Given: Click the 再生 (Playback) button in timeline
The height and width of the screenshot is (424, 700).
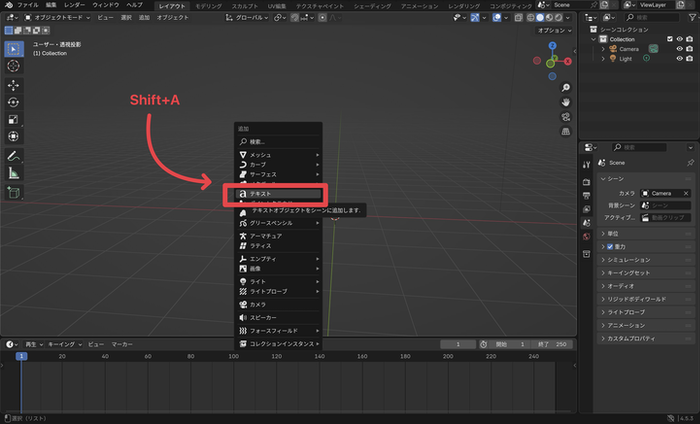Looking at the screenshot, I should pyautogui.click(x=30, y=343).
